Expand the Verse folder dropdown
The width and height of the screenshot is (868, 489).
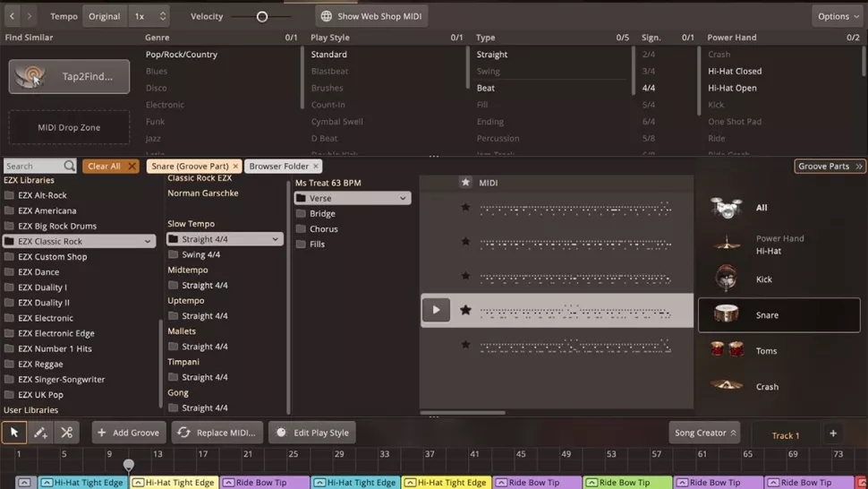pos(403,198)
